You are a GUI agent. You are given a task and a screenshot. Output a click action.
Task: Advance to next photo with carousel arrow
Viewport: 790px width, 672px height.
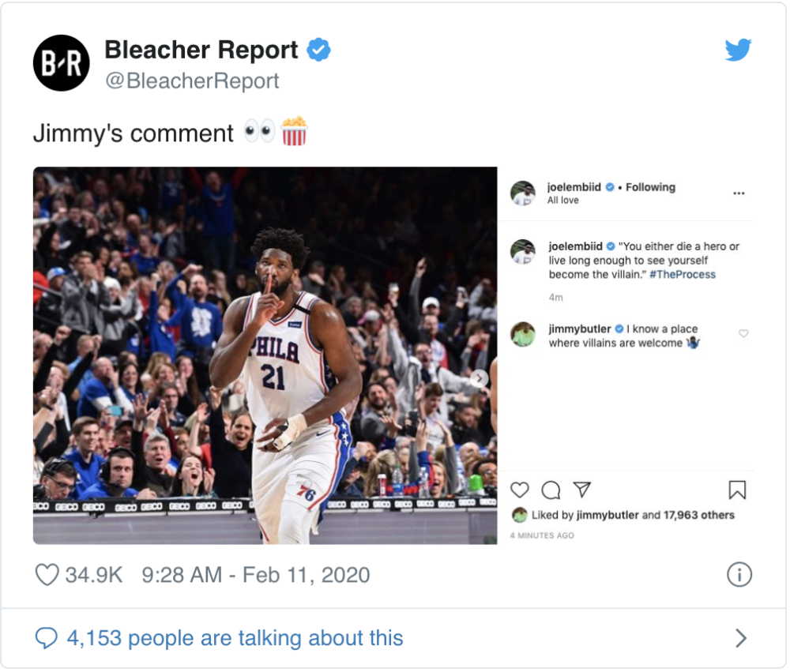[x=480, y=377]
